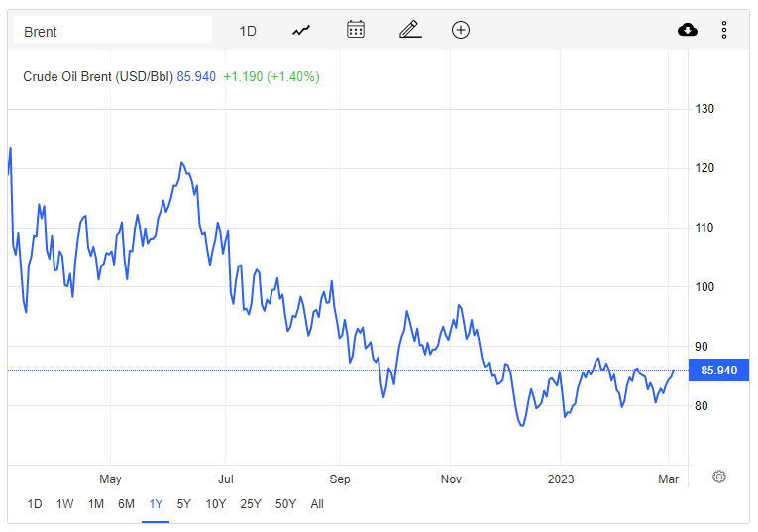
Task: Click the blue 85.940 price axis tag
Action: tap(718, 371)
